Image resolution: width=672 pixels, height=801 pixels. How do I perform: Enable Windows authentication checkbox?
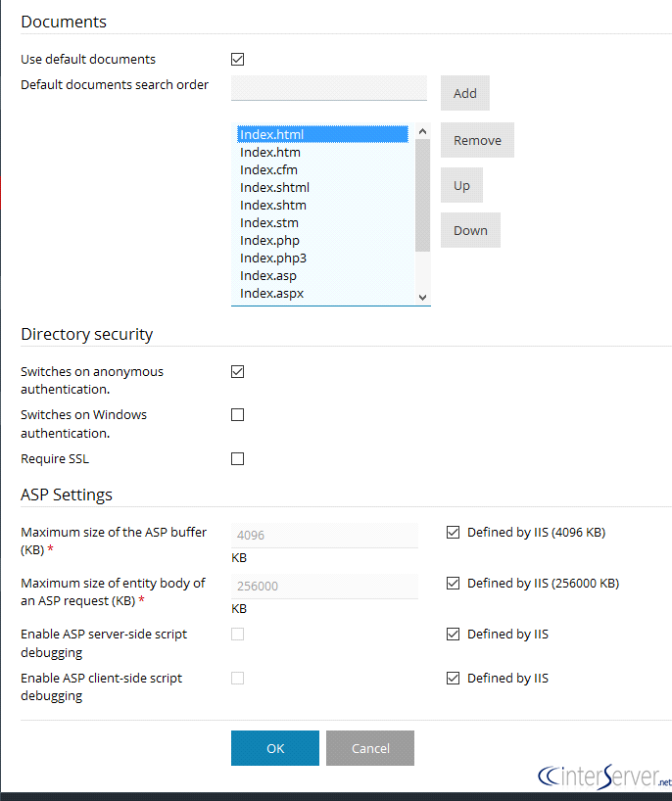pos(237,414)
